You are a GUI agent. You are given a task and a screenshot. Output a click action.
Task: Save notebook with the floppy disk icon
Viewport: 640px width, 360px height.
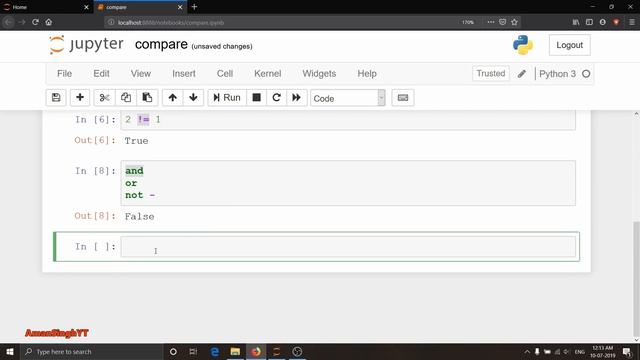coord(56,98)
